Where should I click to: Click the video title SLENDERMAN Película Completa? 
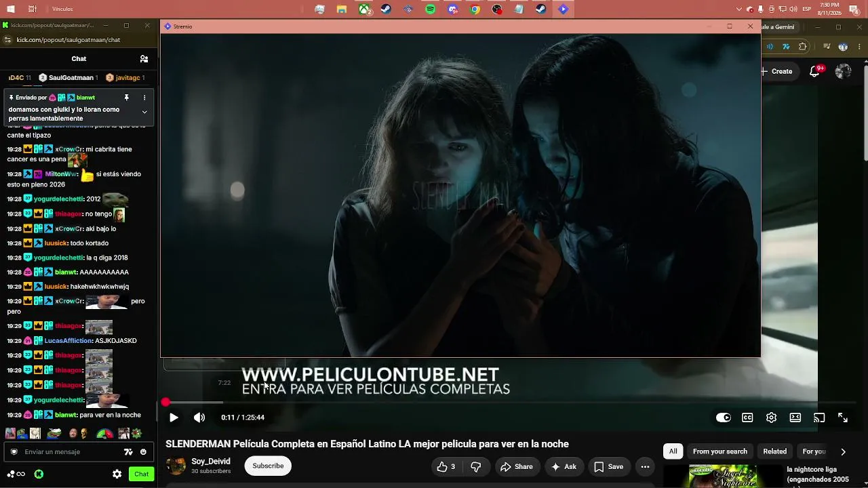(367, 444)
